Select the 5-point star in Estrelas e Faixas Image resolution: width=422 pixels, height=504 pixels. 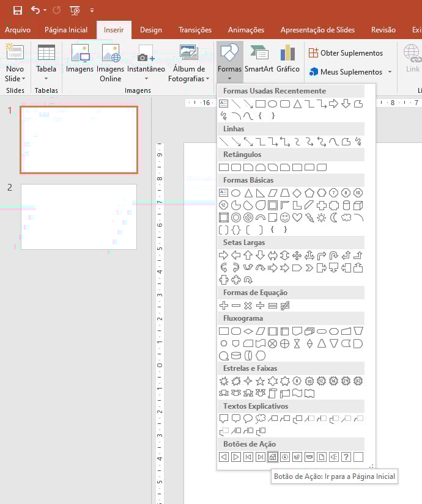[x=261, y=382]
